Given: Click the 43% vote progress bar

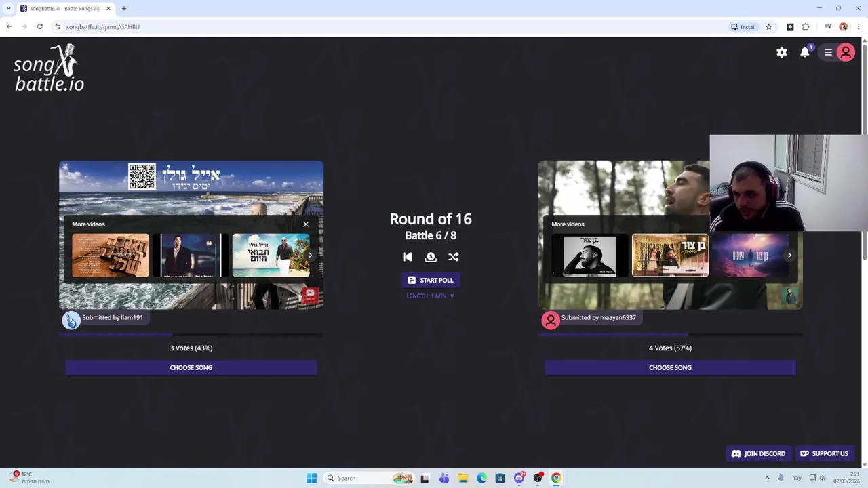Looking at the screenshot, I should pyautogui.click(x=191, y=335).
